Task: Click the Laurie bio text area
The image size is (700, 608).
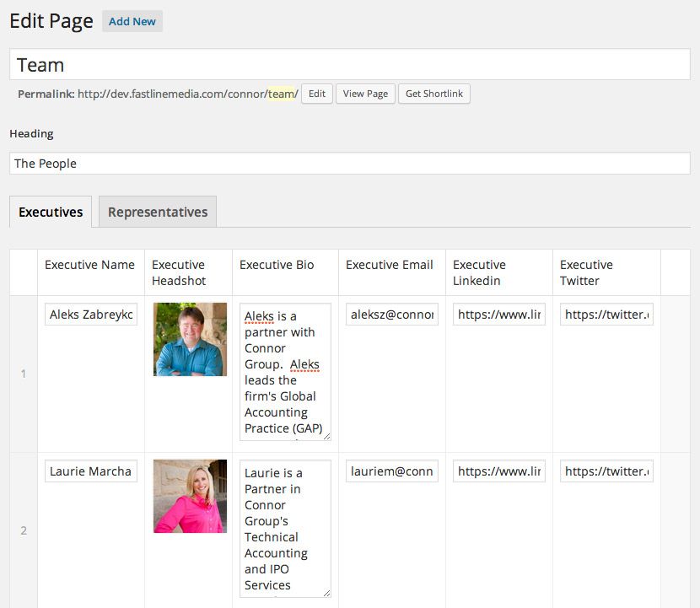Action: 285,528
